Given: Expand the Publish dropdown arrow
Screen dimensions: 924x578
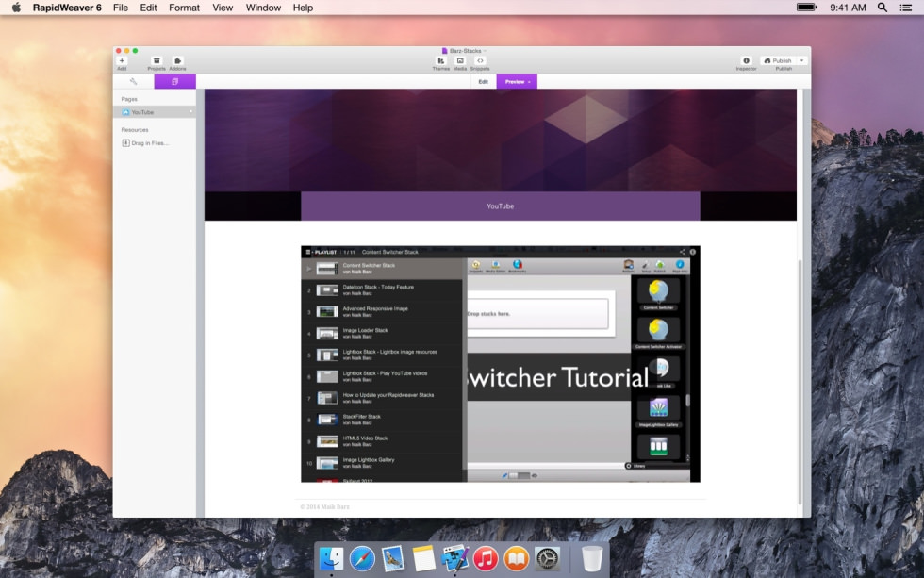Looking at the screenshot, I should click(801, 60).
